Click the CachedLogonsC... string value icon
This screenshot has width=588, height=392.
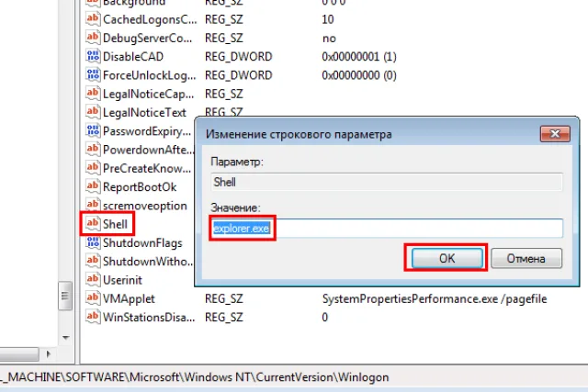pyautogui.click(x=93, y=18)
